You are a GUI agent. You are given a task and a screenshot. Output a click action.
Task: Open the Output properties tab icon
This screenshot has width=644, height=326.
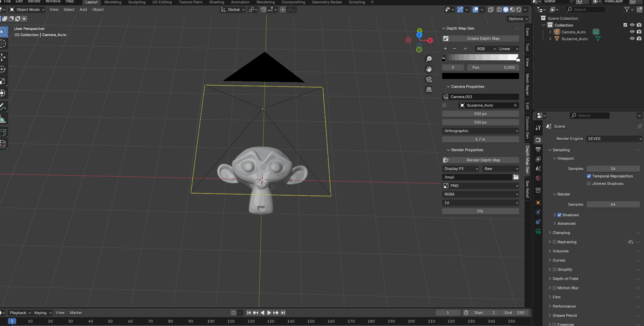pyautogui.click(x=538, y=150)
